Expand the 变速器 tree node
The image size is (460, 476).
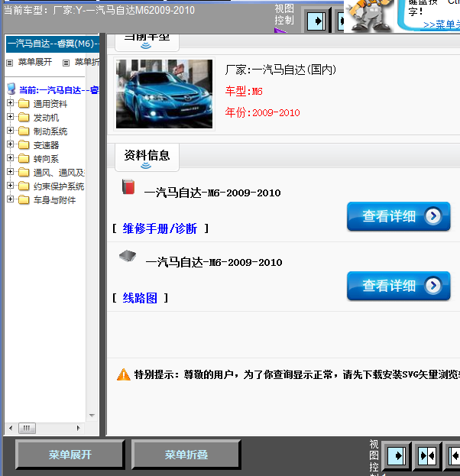click(11, 144)
